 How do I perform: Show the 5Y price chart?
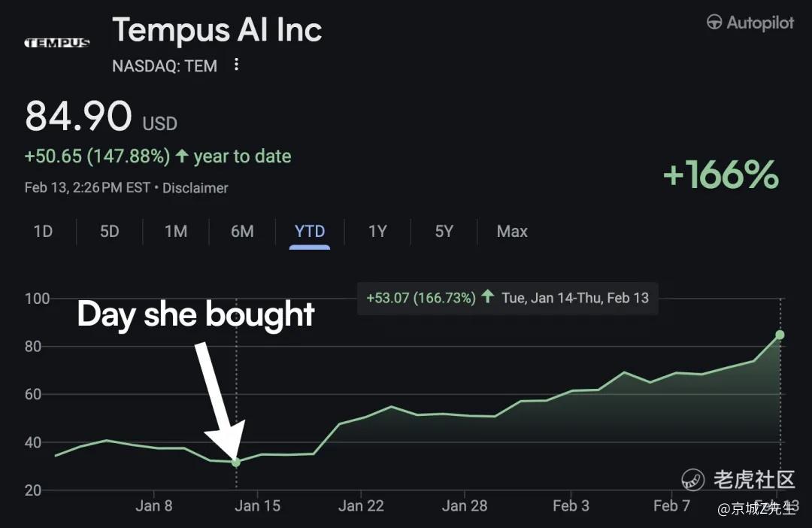click(x=444, y=232)
